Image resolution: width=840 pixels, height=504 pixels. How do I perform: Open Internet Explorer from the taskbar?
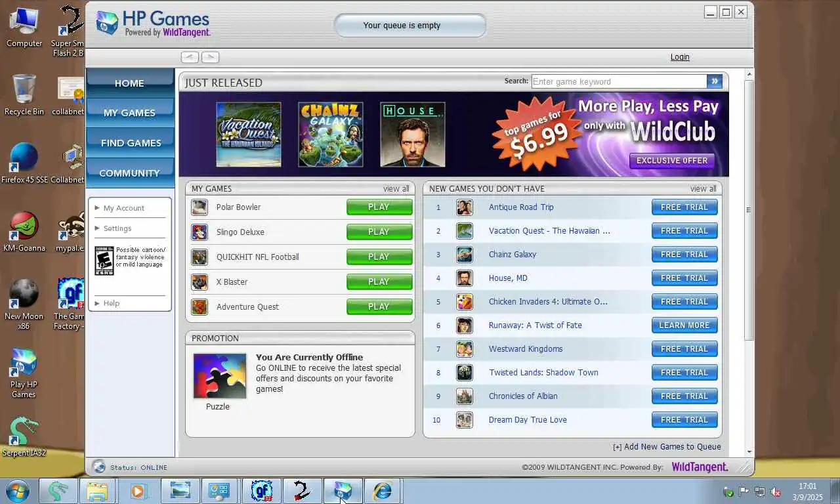[383, 491]
